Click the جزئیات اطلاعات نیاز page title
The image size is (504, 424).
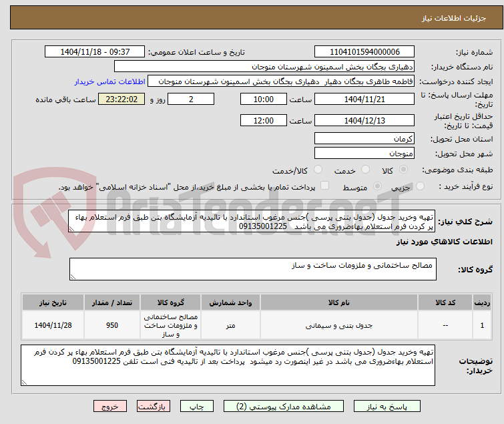(454, 18)
